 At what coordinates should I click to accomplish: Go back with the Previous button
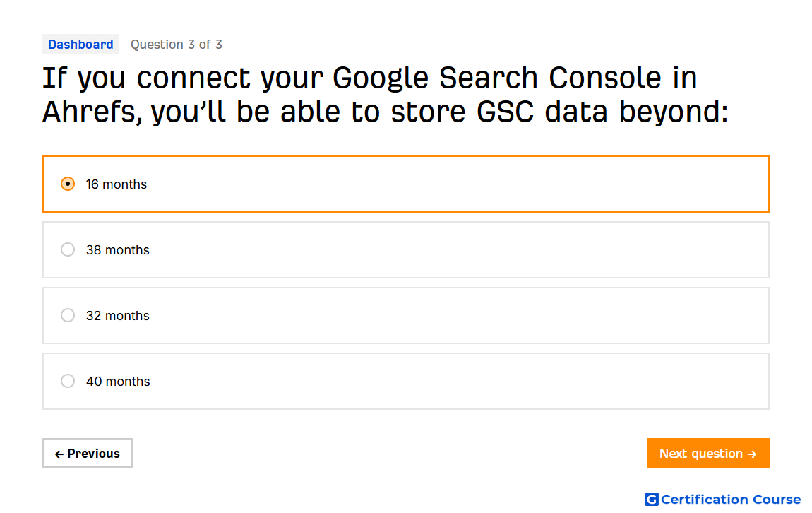88,454
